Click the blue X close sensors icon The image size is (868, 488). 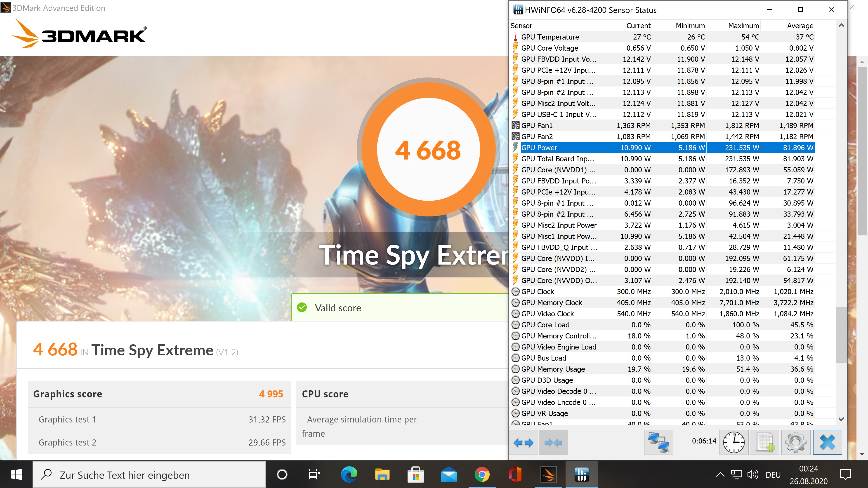(827, 442)
